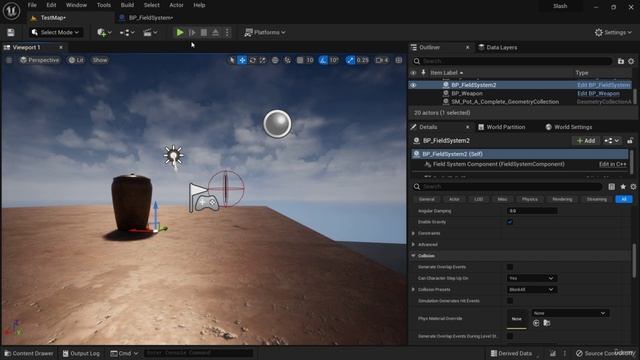640x360 pixels.
Task: Toggle rotation snap angle icon
Action: pyautogui.click(x=323, y=60)
